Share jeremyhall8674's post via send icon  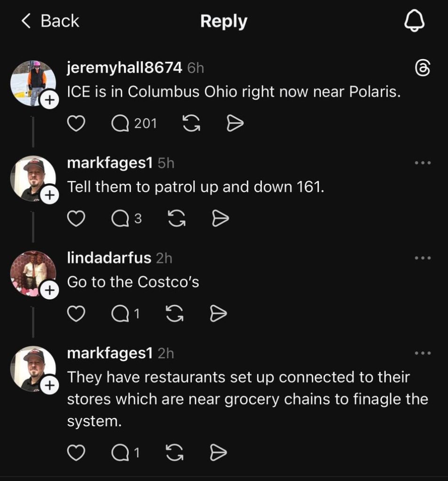pos(235,124)
